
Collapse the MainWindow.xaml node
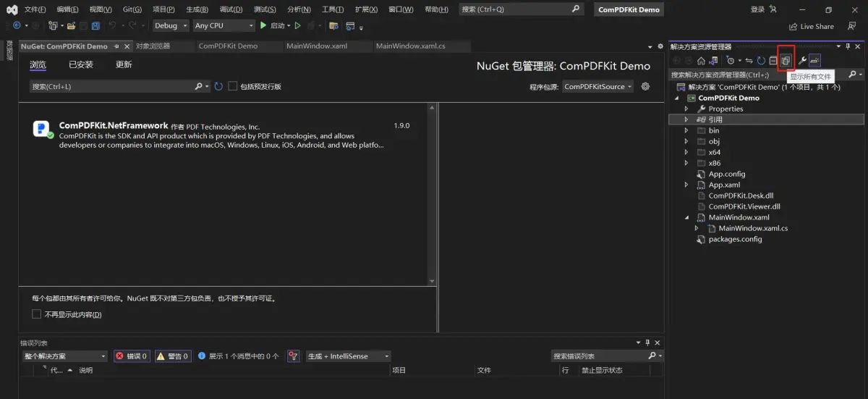coord(686,217)
